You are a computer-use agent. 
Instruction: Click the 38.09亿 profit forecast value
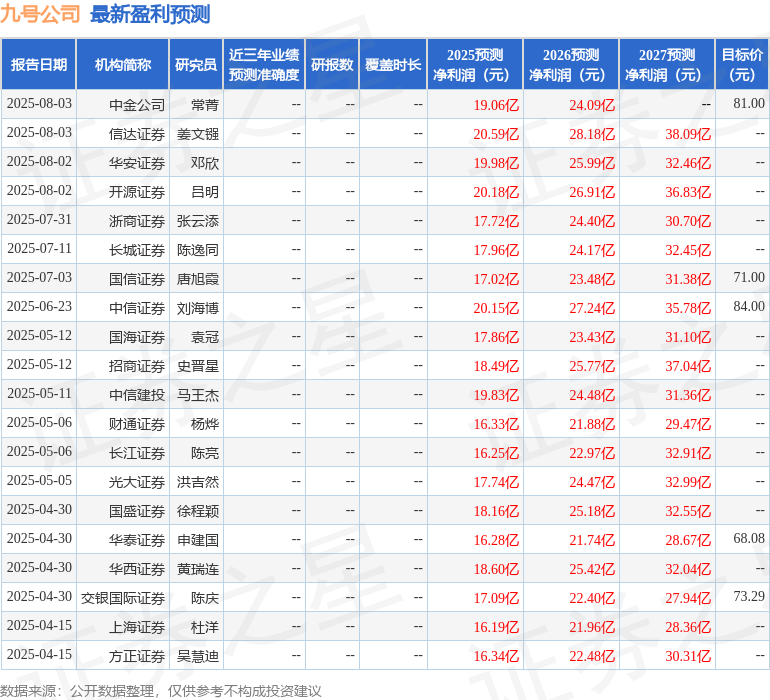click(688, 134)
